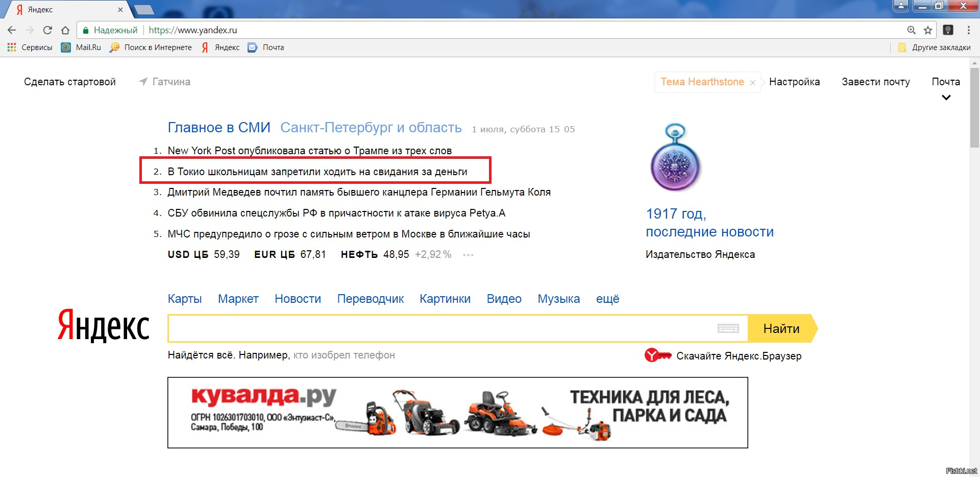Click the browser forward arrow
This screenshot has height=477, width=980.
(x=30, y=30)
